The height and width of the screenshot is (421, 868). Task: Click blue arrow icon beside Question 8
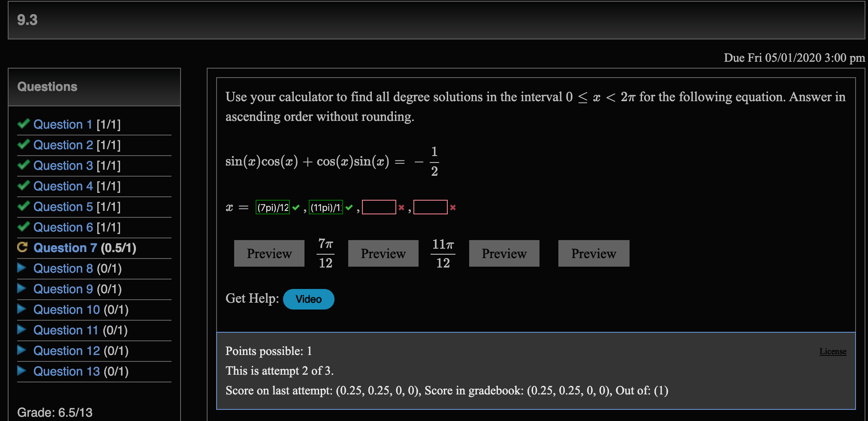pos(21,268)
